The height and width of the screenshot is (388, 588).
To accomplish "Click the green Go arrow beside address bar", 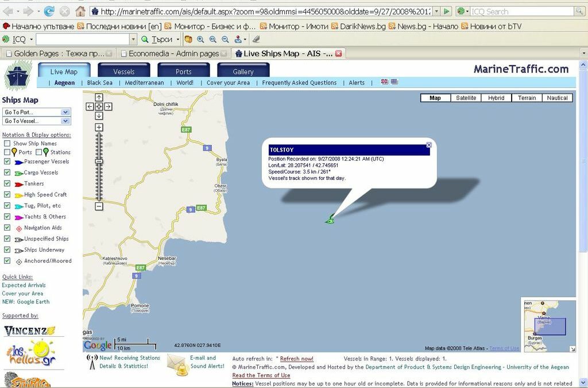I will click(x=447, y=11).
